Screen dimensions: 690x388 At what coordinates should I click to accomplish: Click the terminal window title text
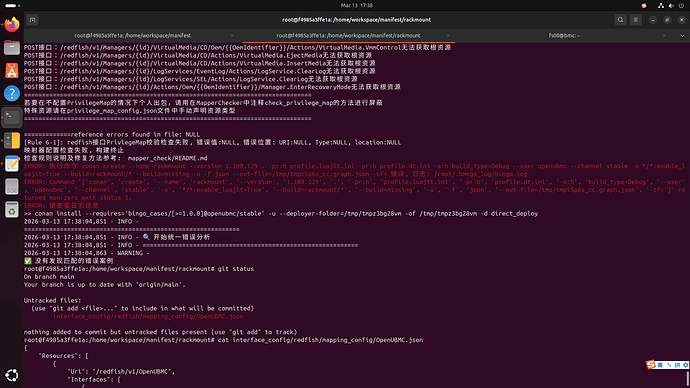pyautogui.click(x=356, y=20)
